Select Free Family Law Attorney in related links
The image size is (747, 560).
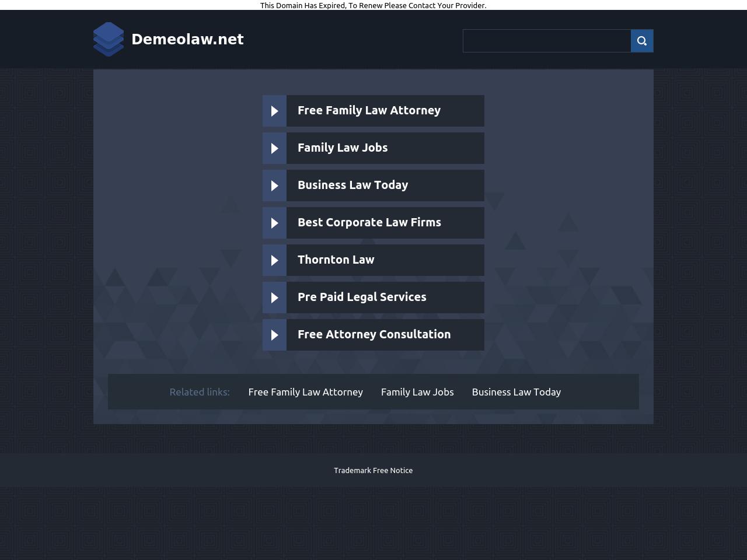pyautogui.click(x=305, y=392)
